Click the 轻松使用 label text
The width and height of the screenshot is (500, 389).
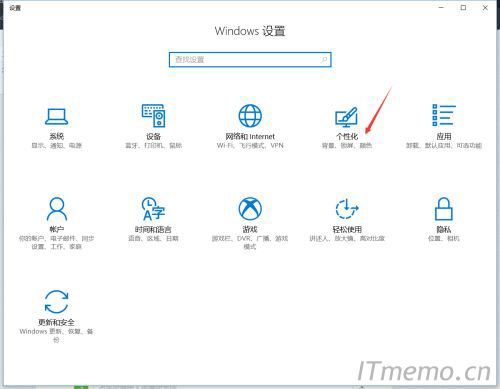coord(347,229)
